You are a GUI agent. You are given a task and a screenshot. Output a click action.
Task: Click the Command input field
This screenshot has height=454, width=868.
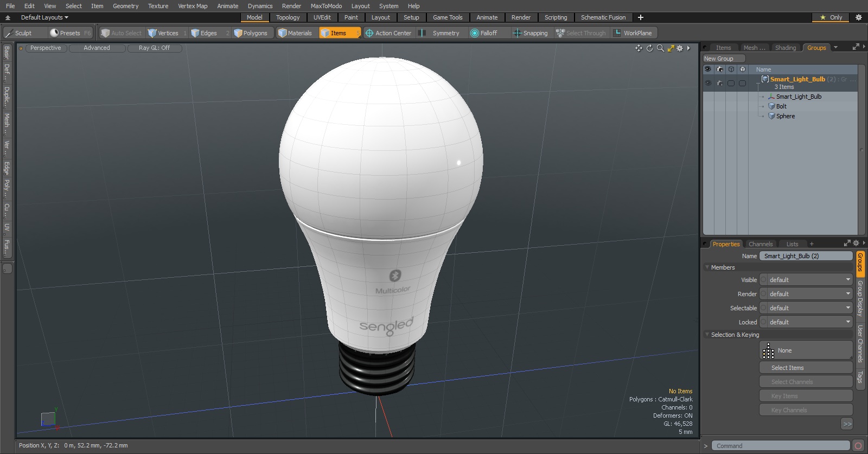click(780, 446)
